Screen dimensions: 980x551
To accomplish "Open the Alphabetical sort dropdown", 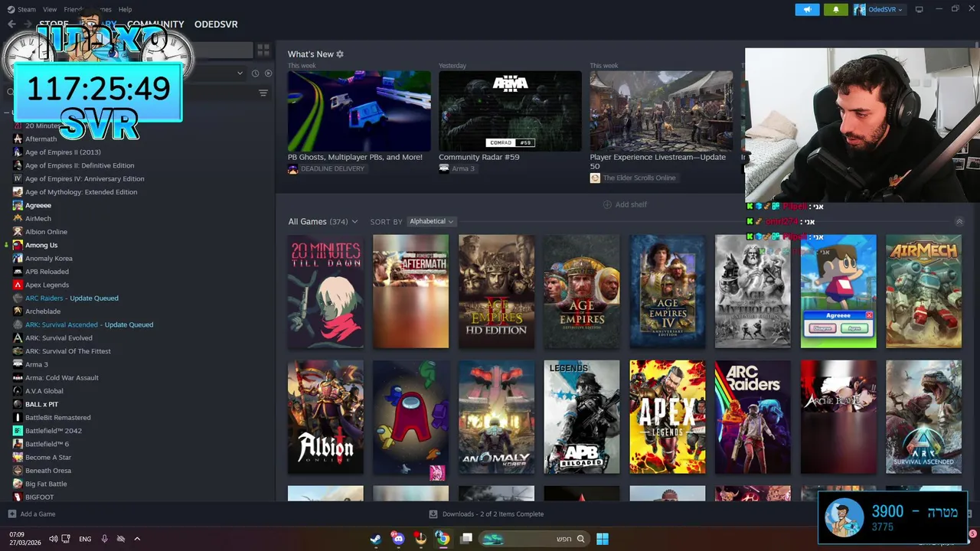I will pyautogui.click(x=431, y=221).
